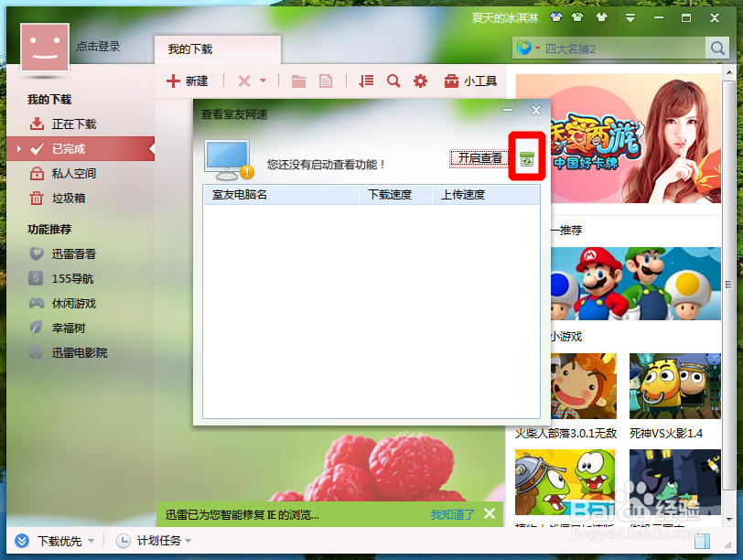The image size is (743, 560).
Task: Open the search downloads magnifier
Action: (393, 81)
